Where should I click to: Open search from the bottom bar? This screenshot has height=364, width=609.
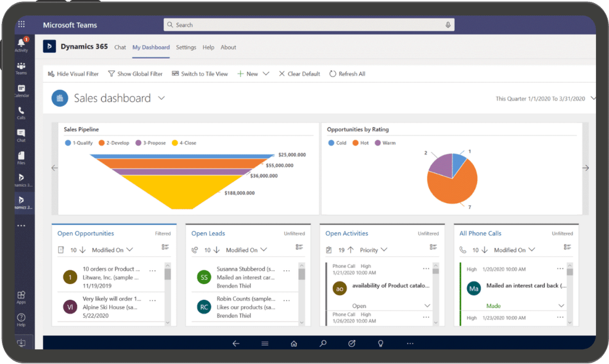pos(323,343)
